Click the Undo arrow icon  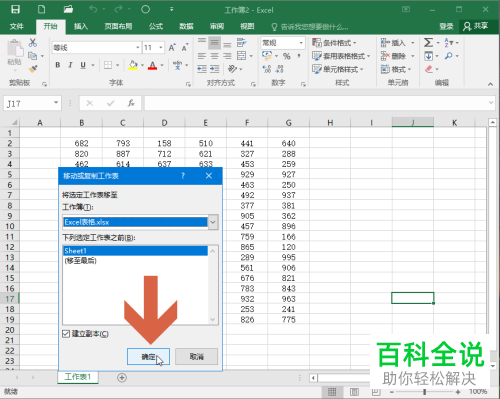[93, 9]
